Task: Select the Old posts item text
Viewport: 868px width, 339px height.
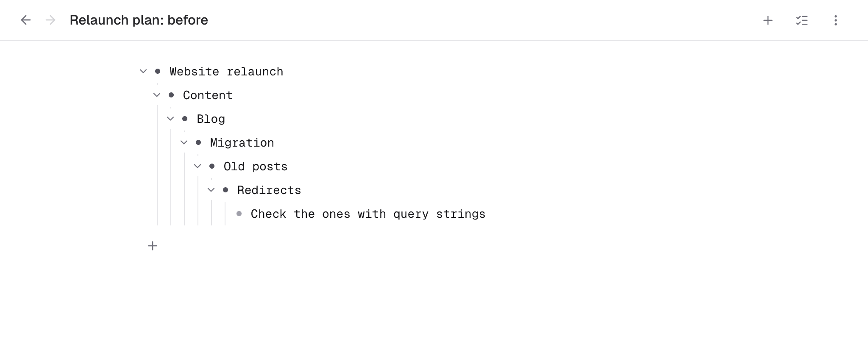Action: pos(256,167)
